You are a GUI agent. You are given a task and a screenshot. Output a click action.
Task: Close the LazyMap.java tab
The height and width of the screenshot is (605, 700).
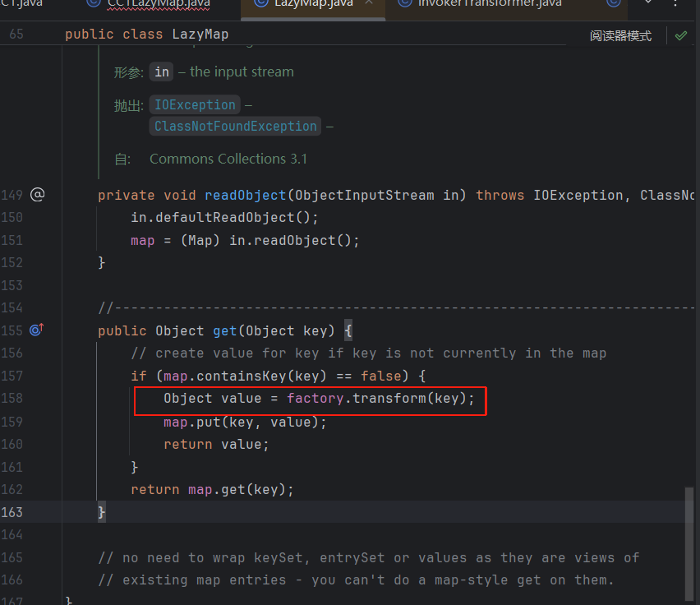tap(369, 3)
